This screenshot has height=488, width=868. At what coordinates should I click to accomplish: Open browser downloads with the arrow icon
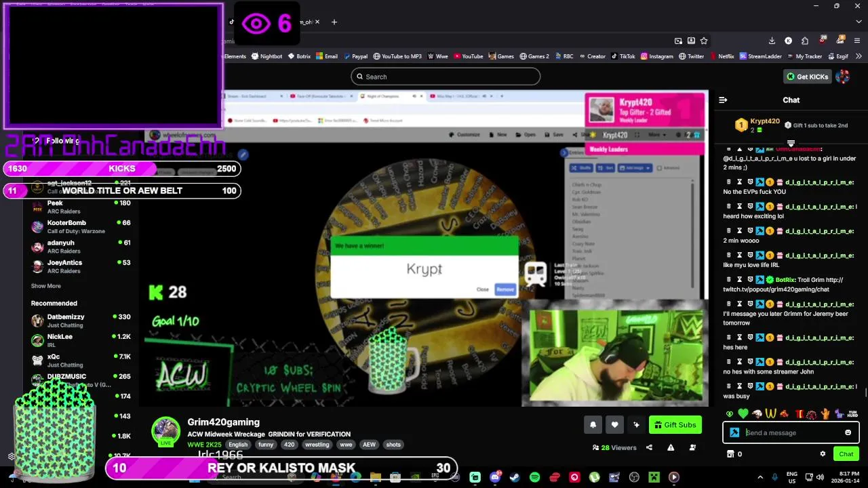[772, 41]
